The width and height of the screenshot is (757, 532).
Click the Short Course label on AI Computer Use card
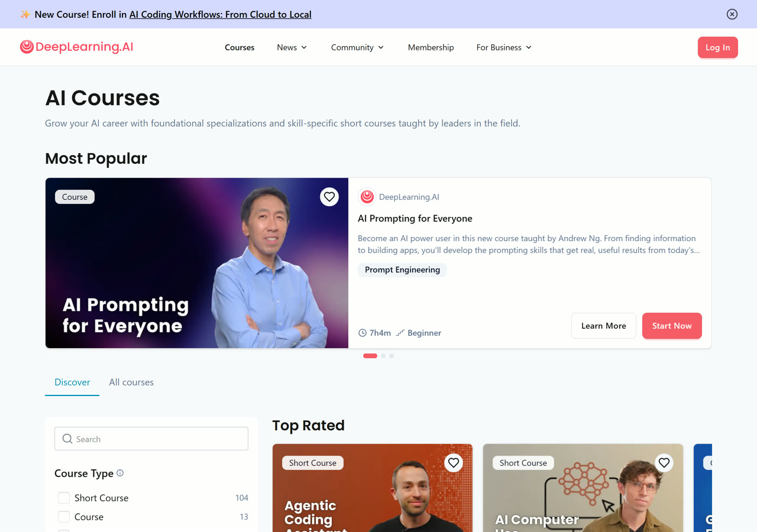tap(523, 463)
